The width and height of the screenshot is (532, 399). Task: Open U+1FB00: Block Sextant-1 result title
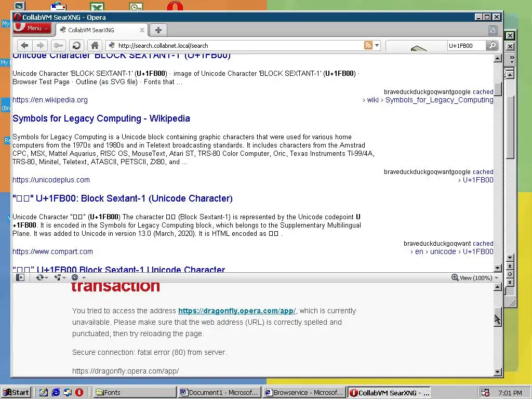point(123,198)
